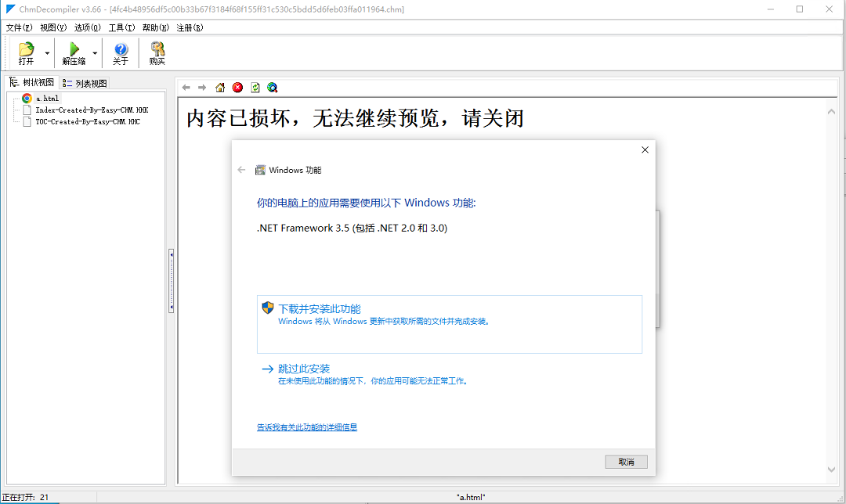This screenshot has height=504, width=846.
Task: Expand the 解压缩 dropdown arrow
Action: coord(95,52)
